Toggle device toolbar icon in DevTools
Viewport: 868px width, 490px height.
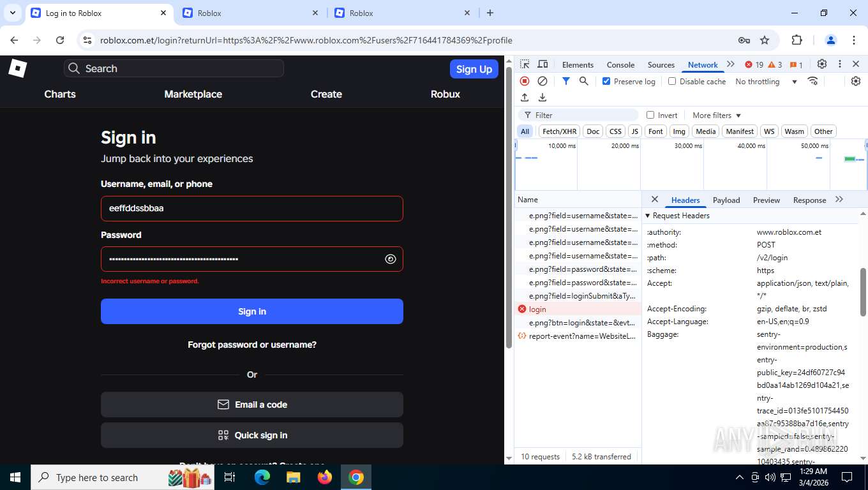[542, 64]
